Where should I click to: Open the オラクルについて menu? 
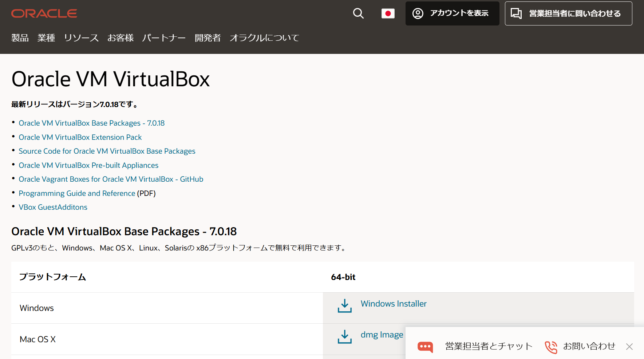pos(264,38)
